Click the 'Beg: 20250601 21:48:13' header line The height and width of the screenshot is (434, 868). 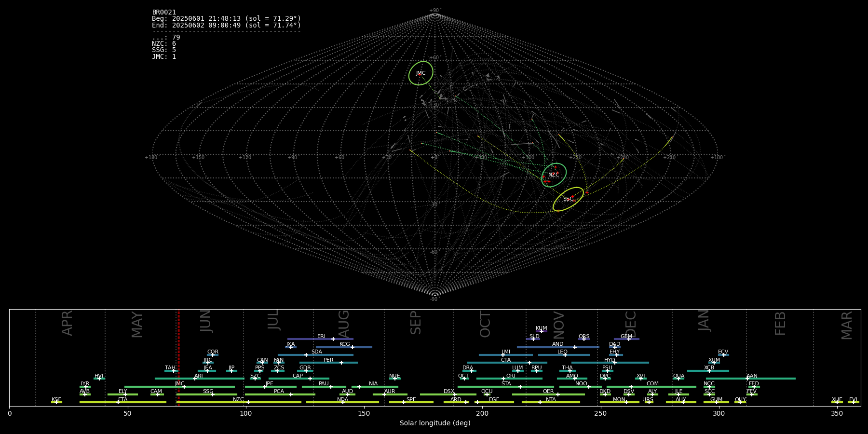(226, 19)
